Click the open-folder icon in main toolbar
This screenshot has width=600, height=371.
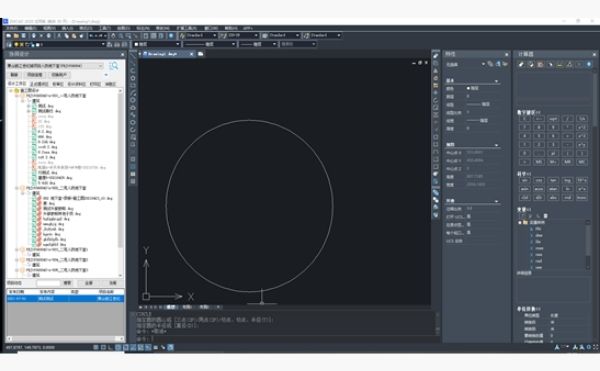pyautogui.click(x=16, y=36)
